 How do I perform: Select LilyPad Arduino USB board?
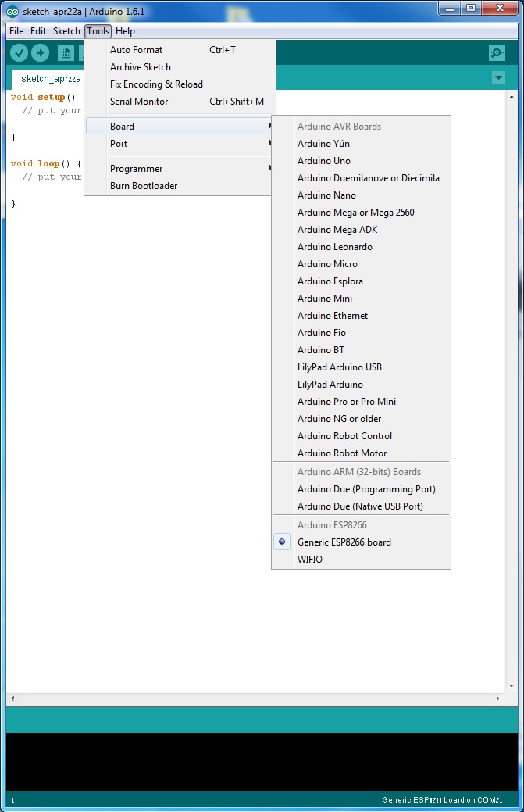361,367
